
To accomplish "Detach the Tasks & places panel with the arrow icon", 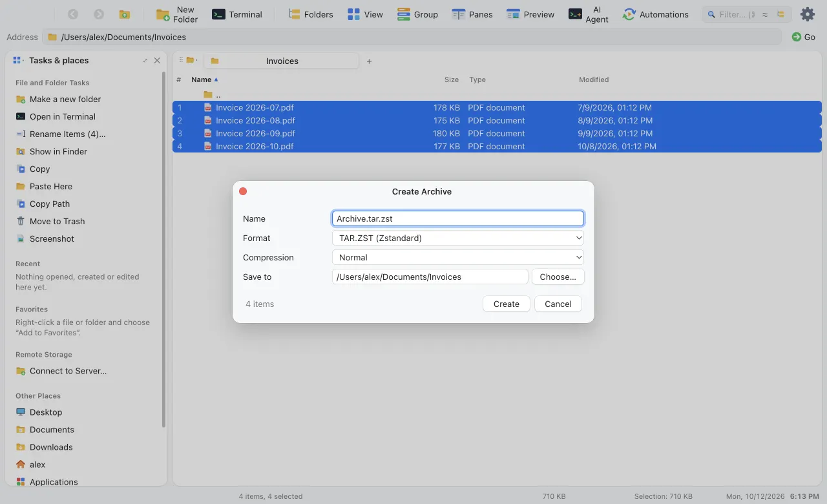I will (145, 60).
